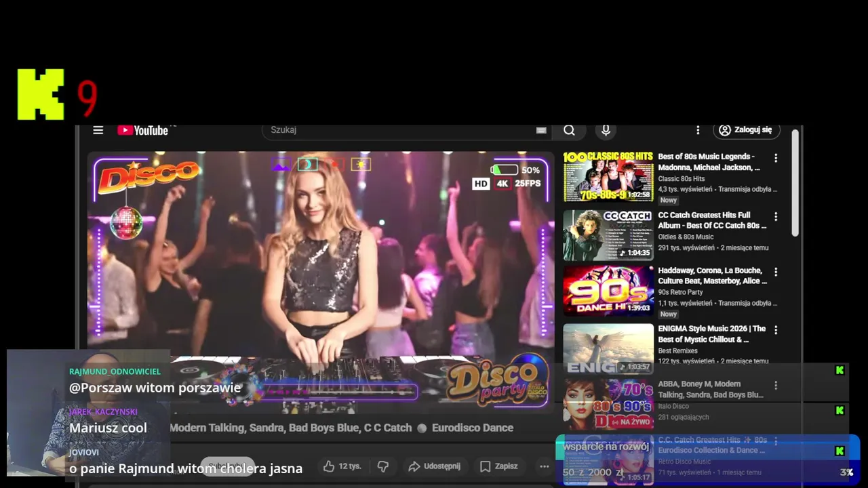Image resolution: width=868 pixels, height=488 pixels.
Task: Save the video with Zapisz button
Action: coord(499,466)
